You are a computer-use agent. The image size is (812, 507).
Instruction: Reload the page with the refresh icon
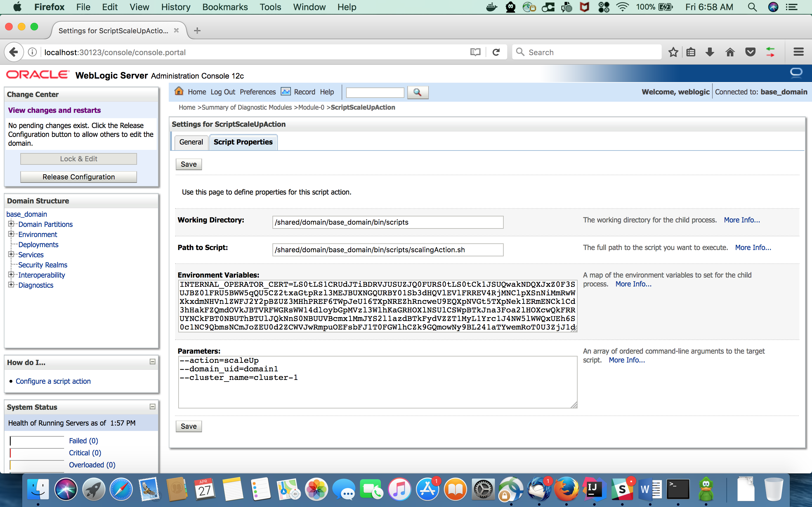tap(496, 52)
